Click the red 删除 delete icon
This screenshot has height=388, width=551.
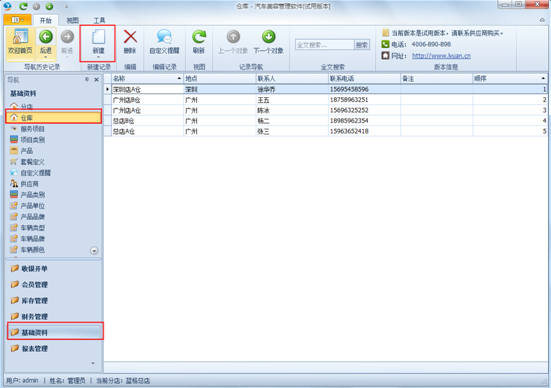[x=130, y=37]
